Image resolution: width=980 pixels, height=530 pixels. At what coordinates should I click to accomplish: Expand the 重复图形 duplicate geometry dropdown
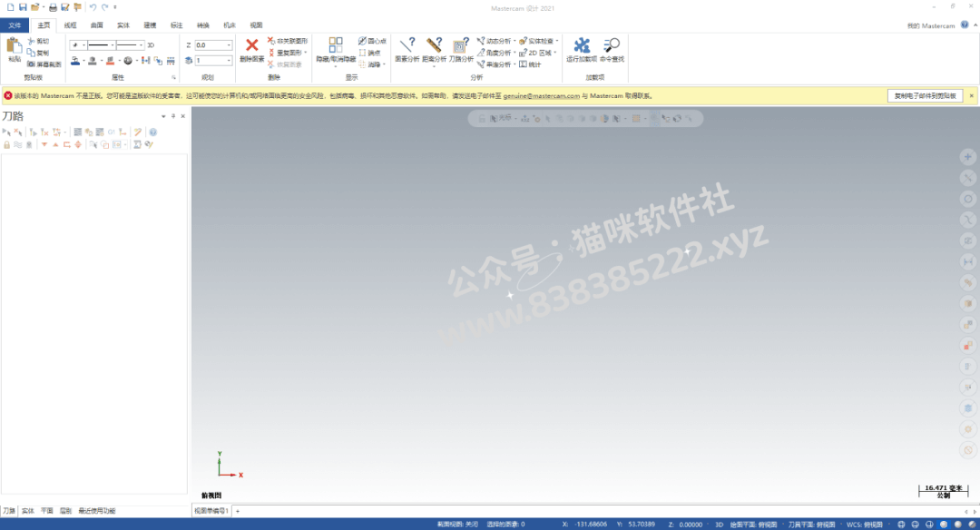pos(306,53)
